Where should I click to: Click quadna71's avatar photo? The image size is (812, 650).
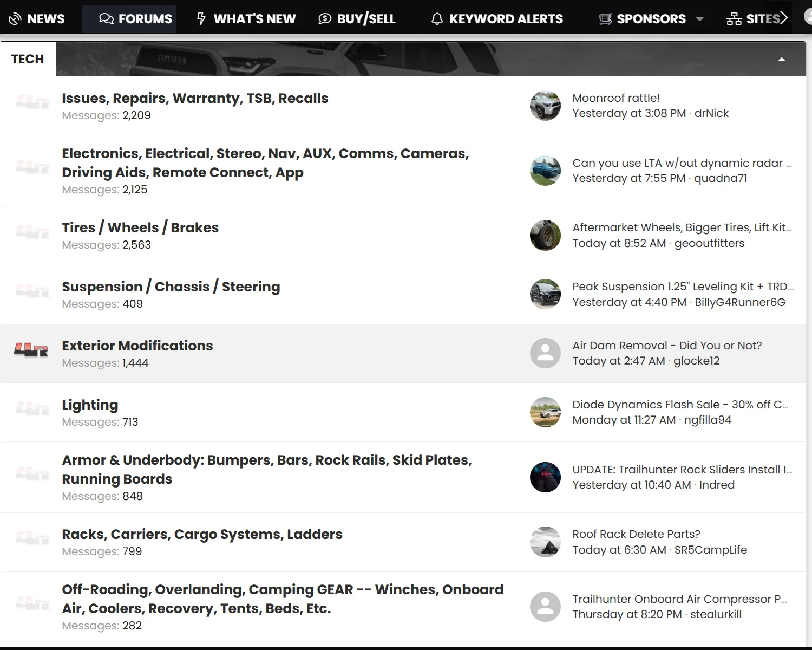(x=545, y=171)
